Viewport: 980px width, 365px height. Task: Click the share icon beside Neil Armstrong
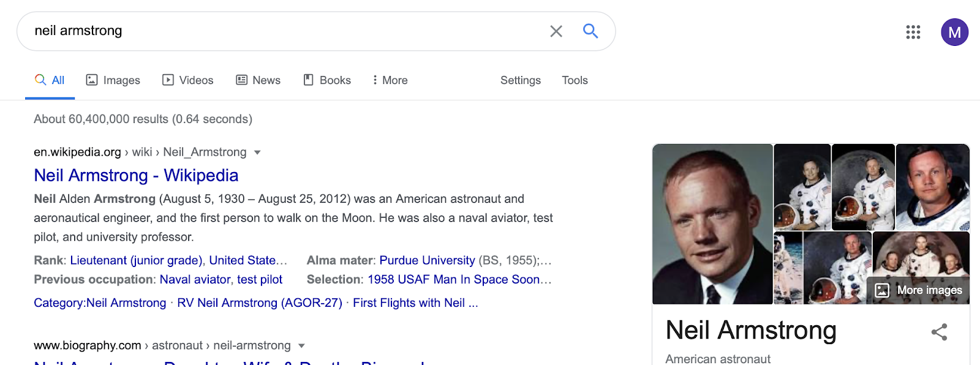coord(939,332)
